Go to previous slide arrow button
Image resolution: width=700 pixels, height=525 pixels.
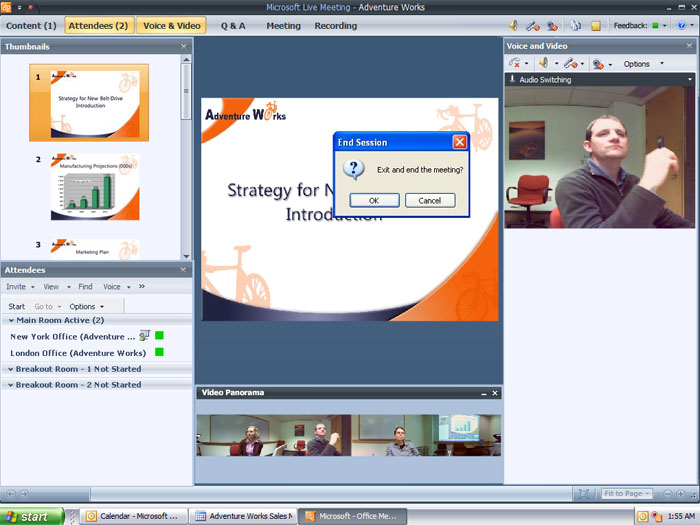tap(11, 494)
